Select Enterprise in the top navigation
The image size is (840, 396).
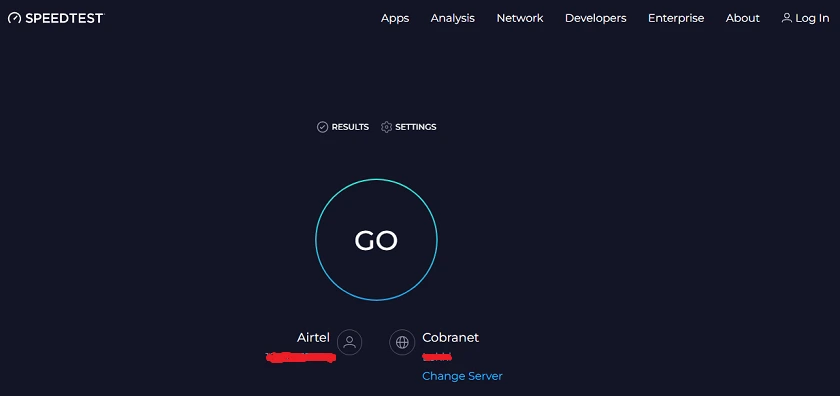676,18
